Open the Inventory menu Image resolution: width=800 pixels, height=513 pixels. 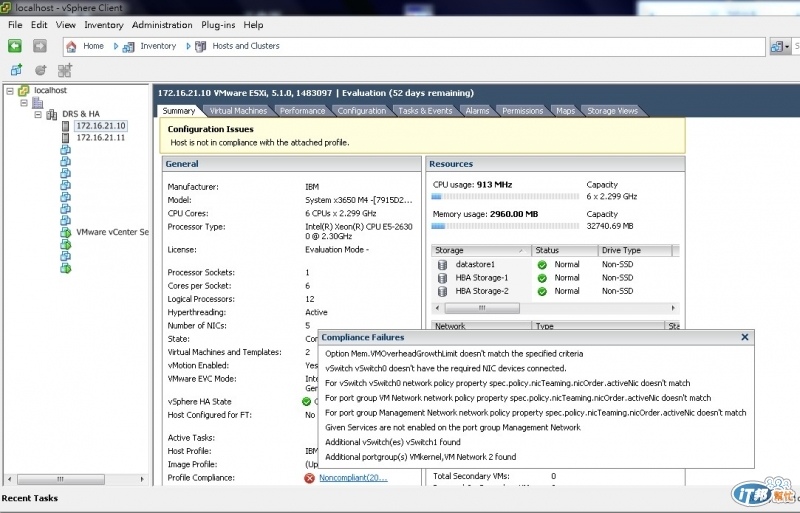coord(104,25)
